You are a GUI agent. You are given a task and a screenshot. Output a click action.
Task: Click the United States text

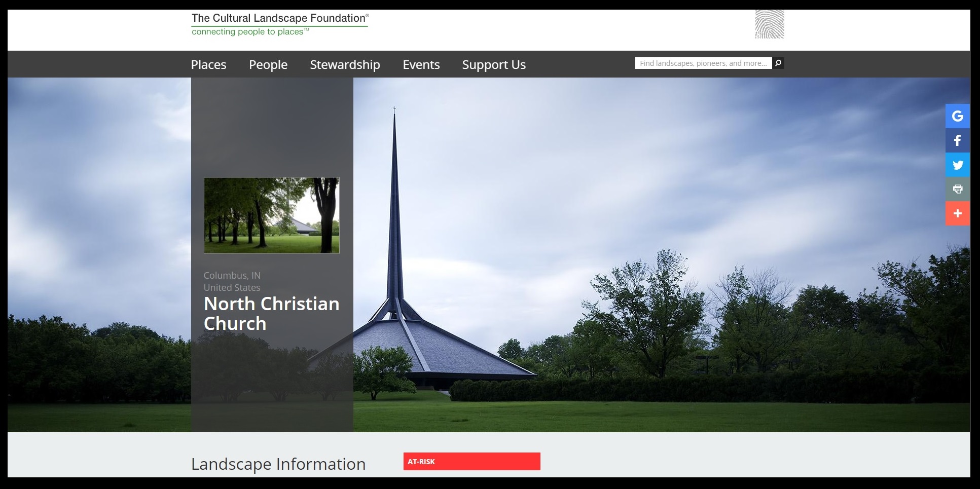232,287
